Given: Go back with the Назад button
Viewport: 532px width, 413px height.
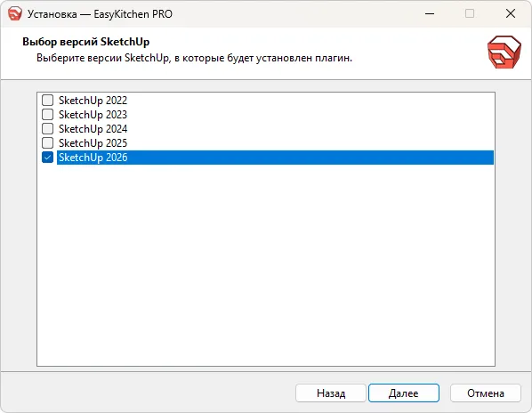Looking at the screenshot, I should pos(331,393).
